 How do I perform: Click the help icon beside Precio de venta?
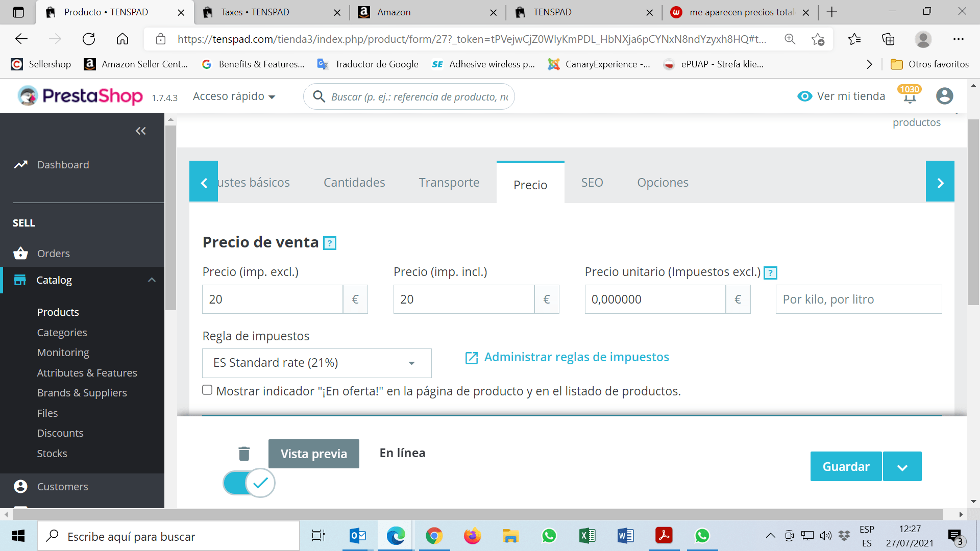click(x=330, y=243)
